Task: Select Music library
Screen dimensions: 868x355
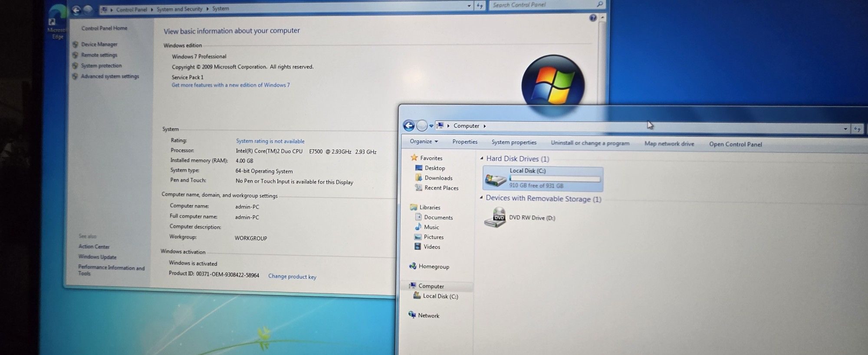Action: pyautogui.click(x=431, y=227)
